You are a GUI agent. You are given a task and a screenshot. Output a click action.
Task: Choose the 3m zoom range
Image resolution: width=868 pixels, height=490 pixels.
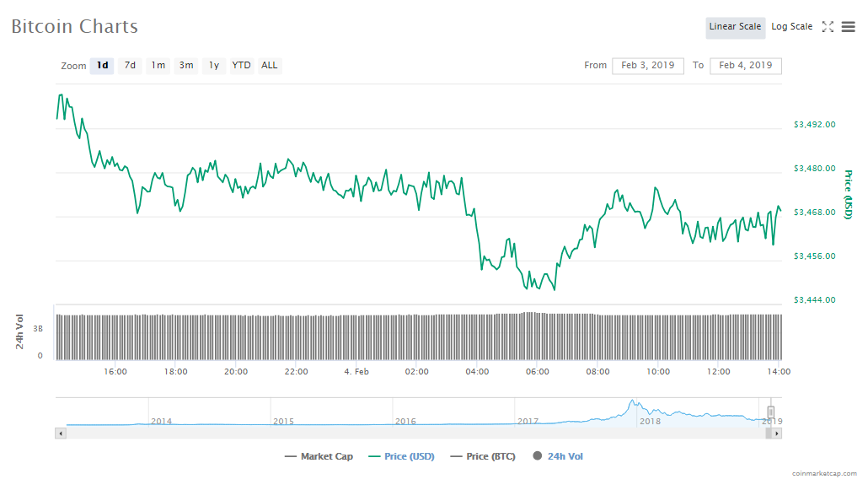click(186, 65)
